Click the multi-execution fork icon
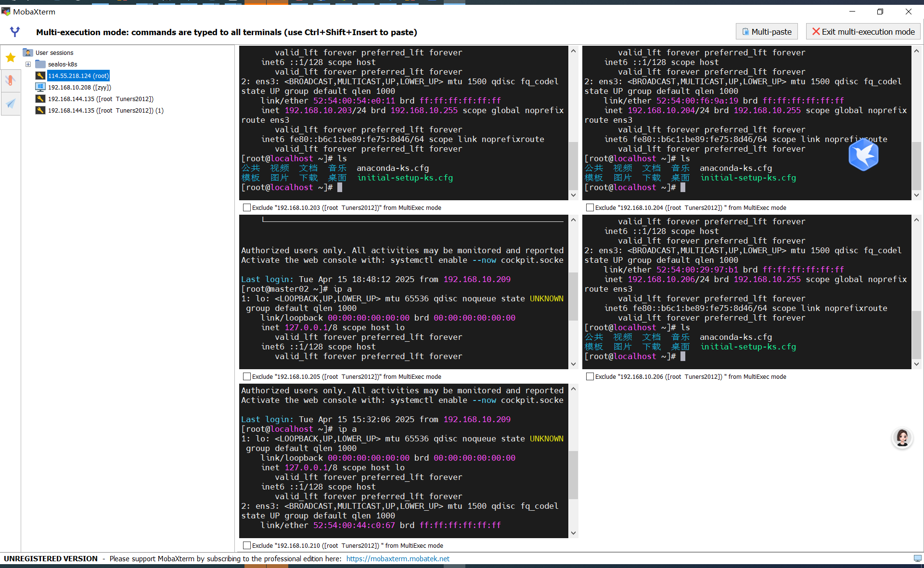Screen dimensions: 924x568 [15, 32]
